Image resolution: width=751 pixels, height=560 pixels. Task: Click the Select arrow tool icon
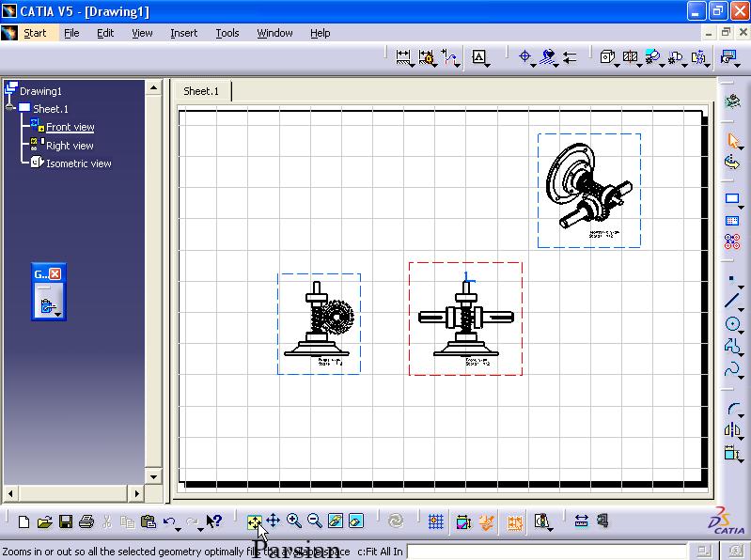[x=733, y=140]
